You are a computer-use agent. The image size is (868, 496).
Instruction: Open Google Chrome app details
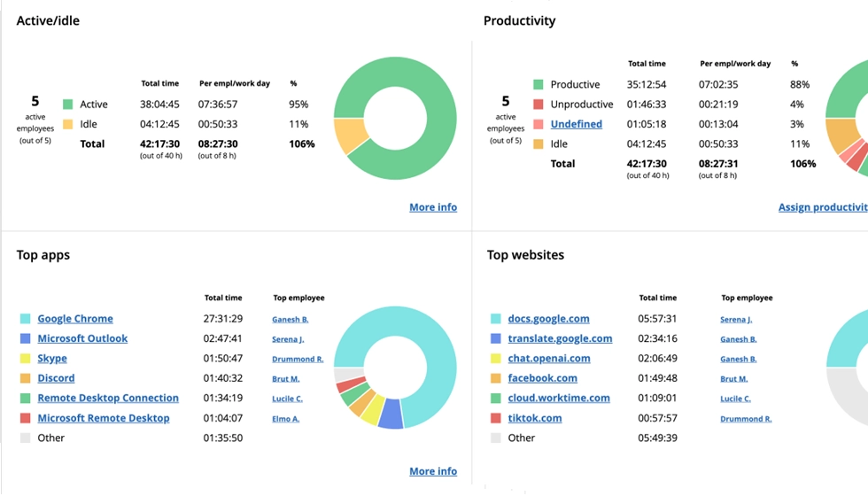click(75, 319)
